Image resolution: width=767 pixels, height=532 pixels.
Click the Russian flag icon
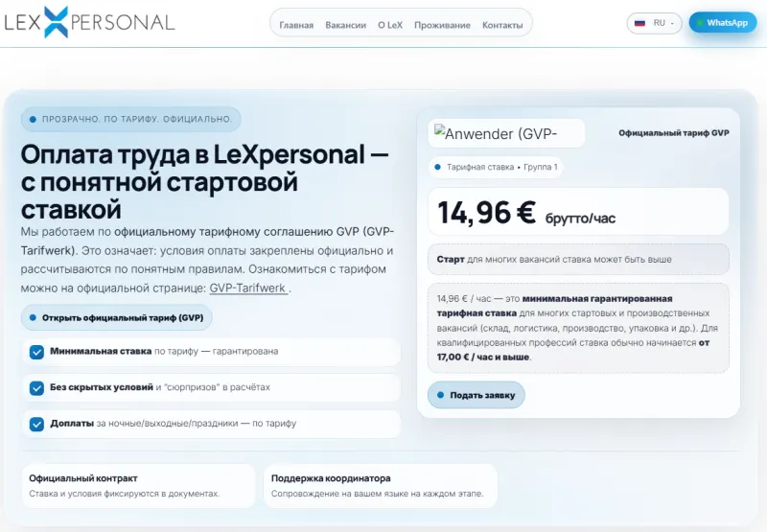coord(639,23)
